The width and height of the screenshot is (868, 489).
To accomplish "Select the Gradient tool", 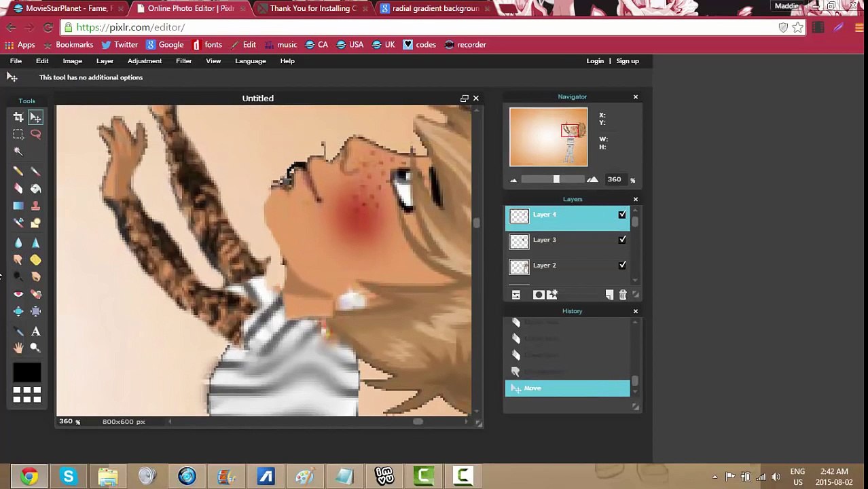I will tap(18, 206).
